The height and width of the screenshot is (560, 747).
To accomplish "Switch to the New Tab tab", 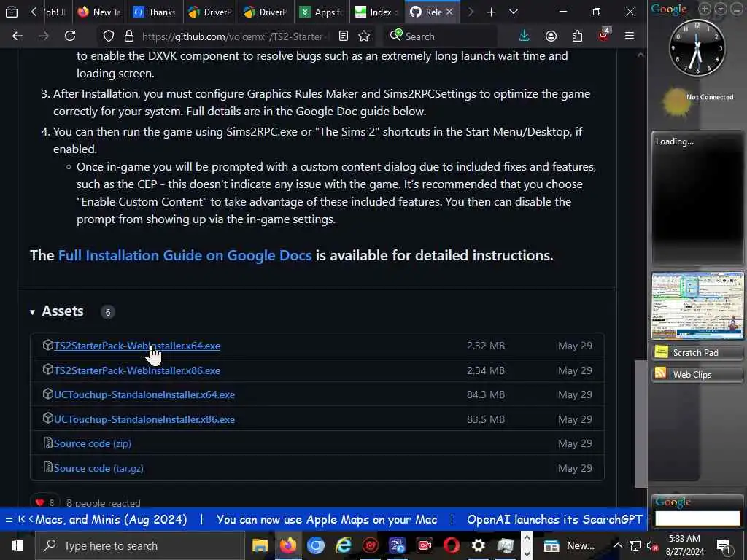I will pos(99,12).
